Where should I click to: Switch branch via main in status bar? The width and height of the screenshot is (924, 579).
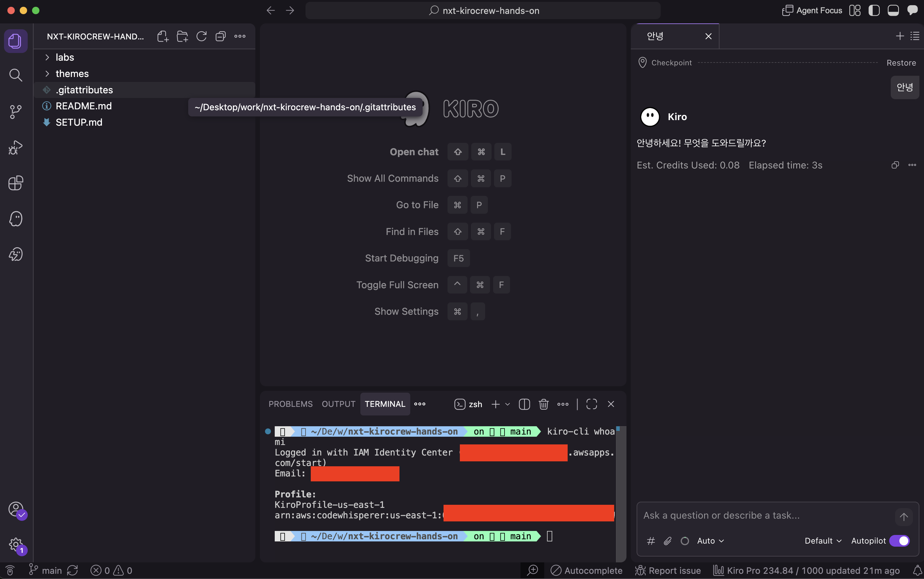tap(45, 571)
